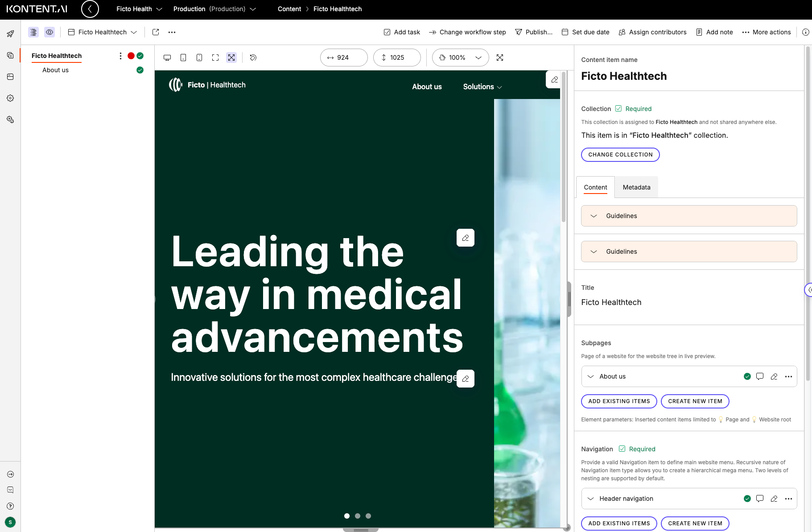Expand the About us subpage item
The width and height of the screenshot is (812, 532).
tap(591, 376)
